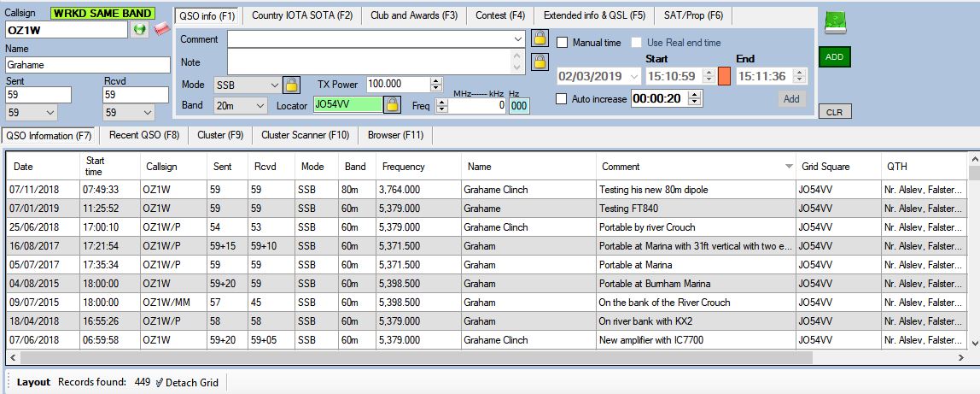Image resolution: width=980 pixels, height=394 pixels.
Task: Click the 'On river bank with KX2' cell
Action: 696,320
